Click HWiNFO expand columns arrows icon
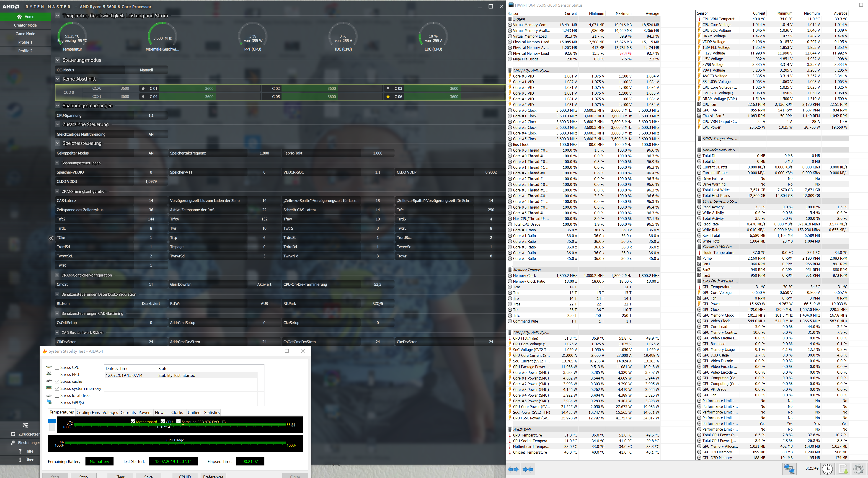 [x=513, y=469]
